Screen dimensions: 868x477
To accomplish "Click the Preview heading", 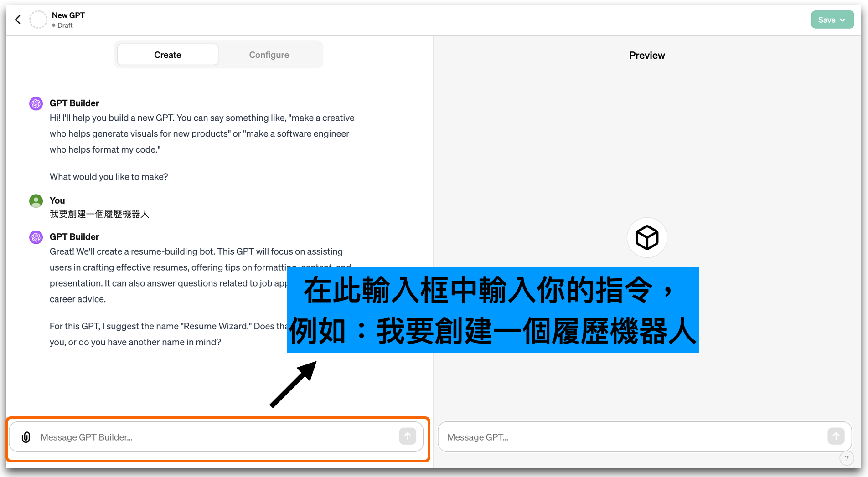I will click(x=647, y=56).
